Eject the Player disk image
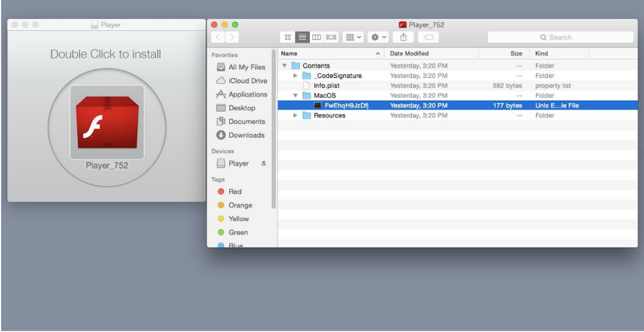 [x=263, y=163]
